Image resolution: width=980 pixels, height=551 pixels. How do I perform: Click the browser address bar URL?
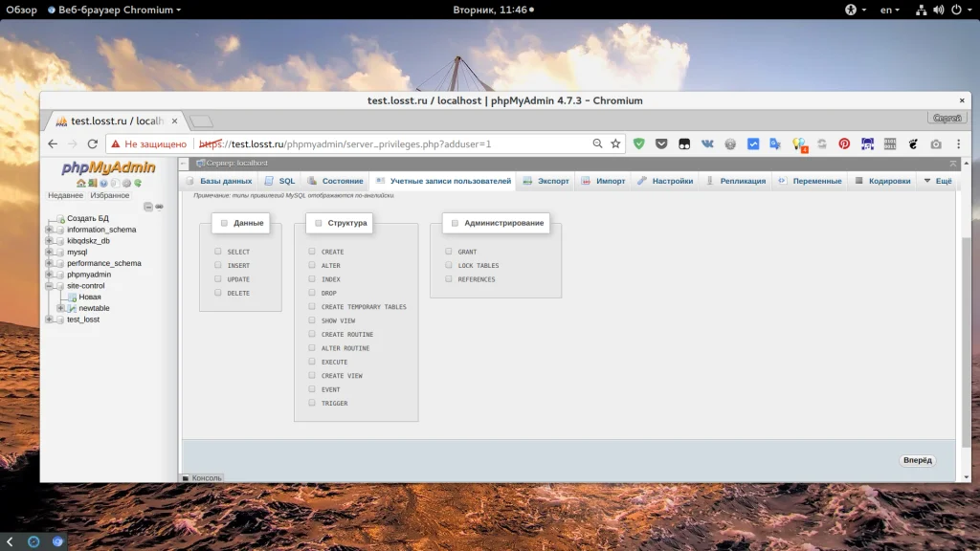pyautogui.click(x=383, y=143)
